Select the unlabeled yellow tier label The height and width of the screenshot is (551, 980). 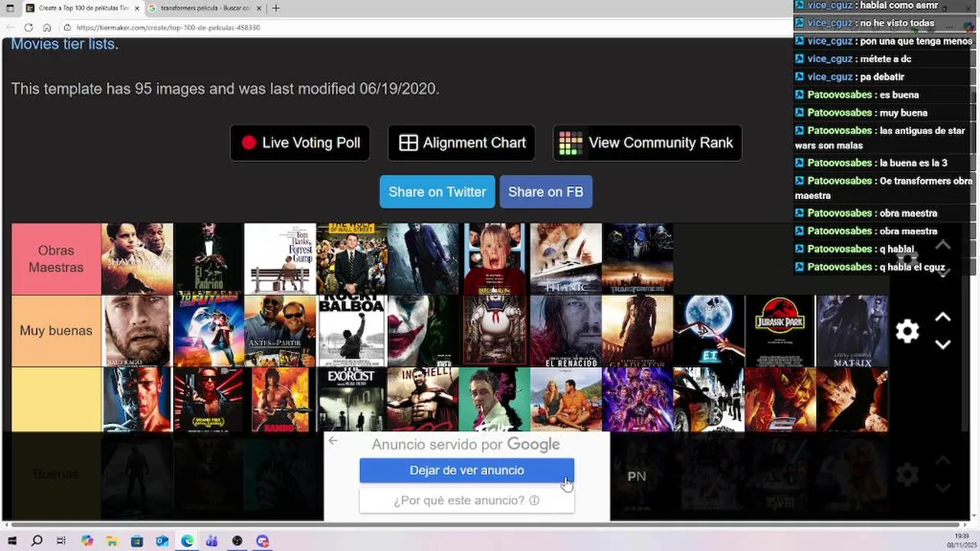click(56, 399)
